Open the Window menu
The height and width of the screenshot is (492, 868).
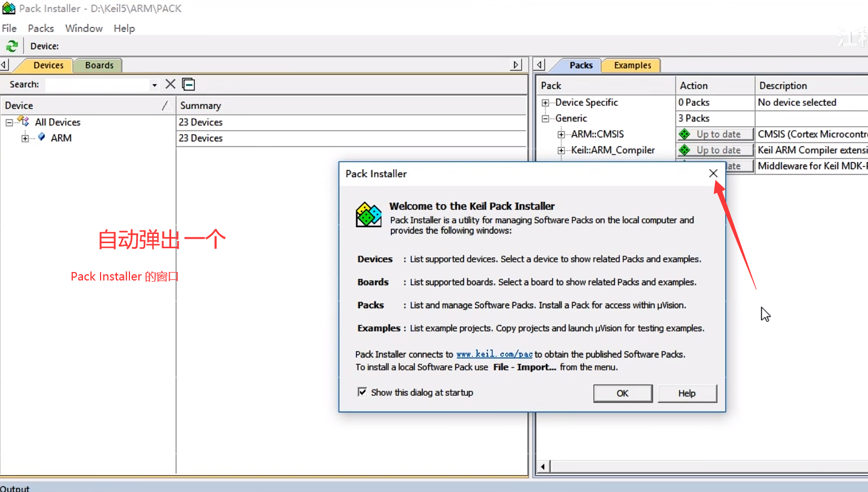click(x=84, y=28)
